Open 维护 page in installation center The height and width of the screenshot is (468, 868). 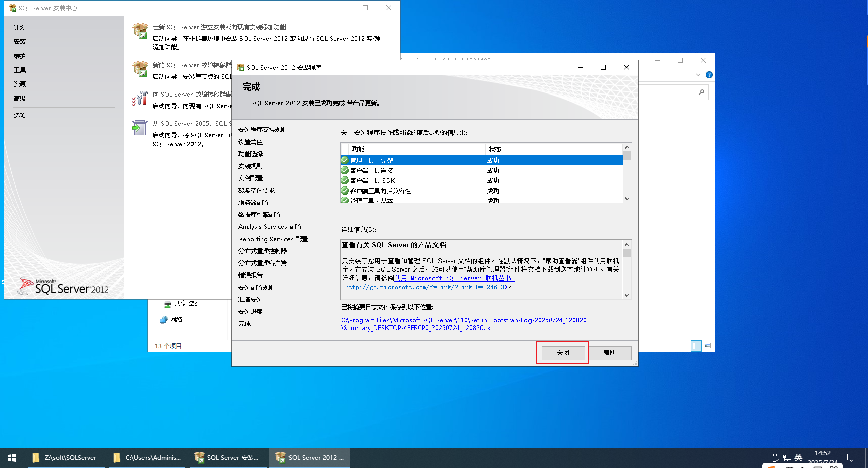20,56
